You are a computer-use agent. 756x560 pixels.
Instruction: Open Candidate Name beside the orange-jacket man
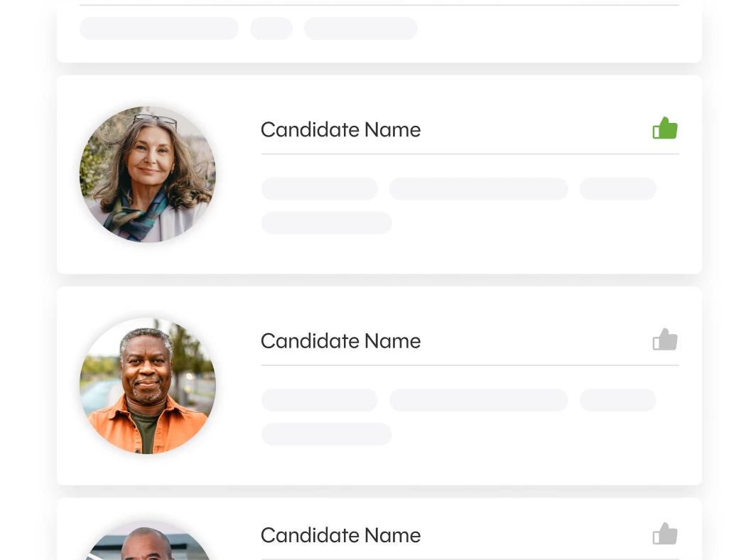pyautogui.click(x=340, y=341)
